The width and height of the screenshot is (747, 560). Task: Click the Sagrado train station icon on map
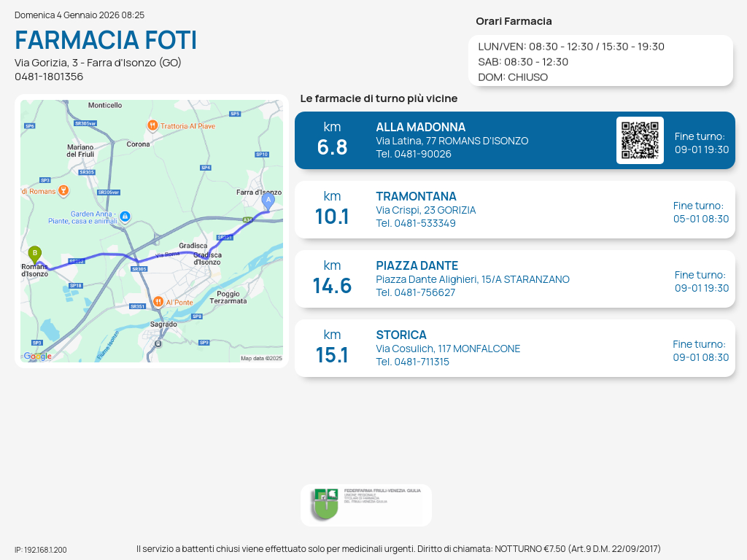[159, 343]
